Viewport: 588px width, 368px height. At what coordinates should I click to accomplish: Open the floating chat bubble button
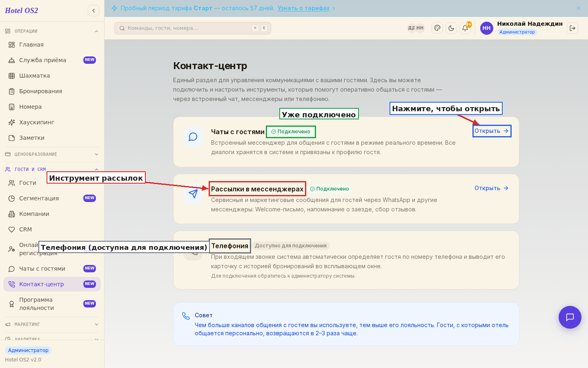pos(570,317)
